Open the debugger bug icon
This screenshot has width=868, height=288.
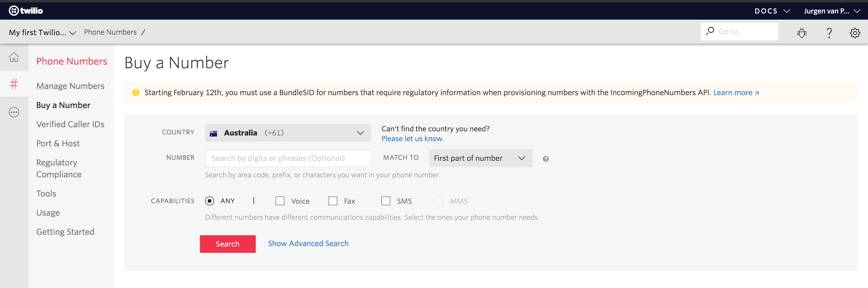click(802, 33)
